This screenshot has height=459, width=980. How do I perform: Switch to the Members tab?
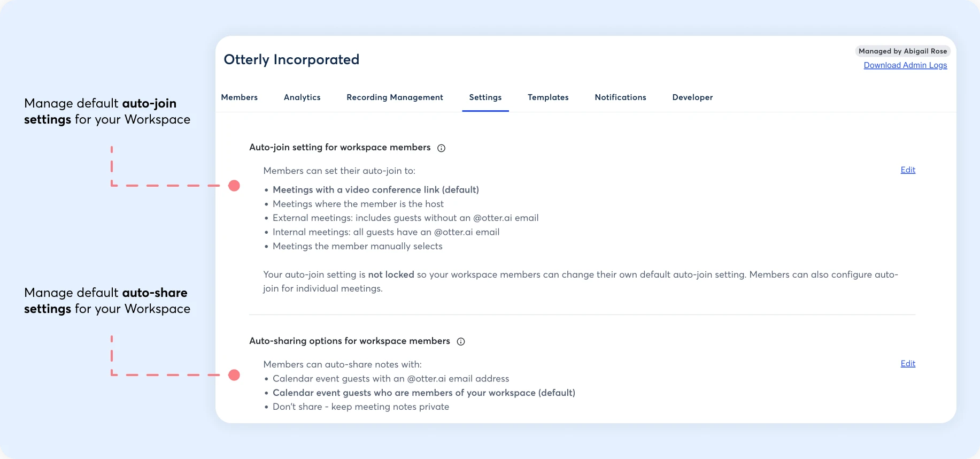click(x=239, y=97)
